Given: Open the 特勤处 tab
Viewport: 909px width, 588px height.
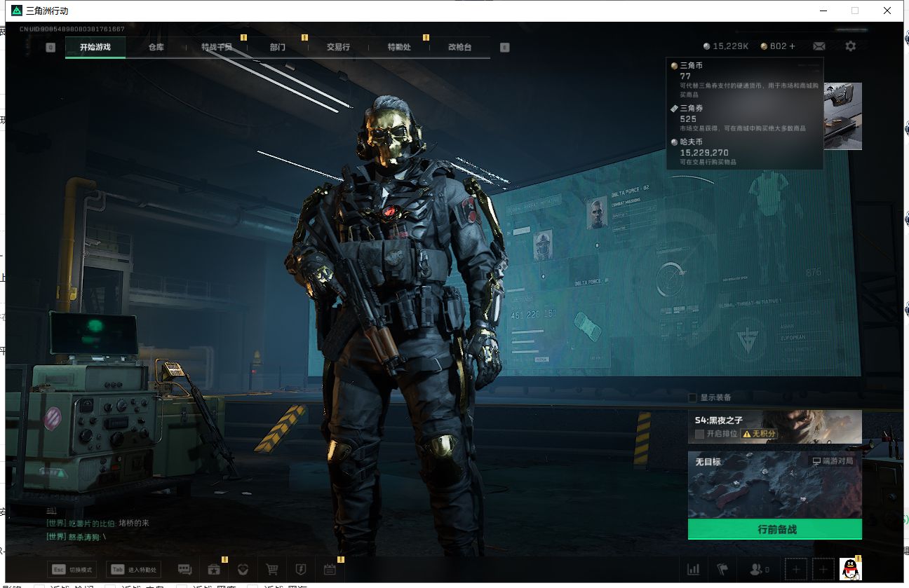Looking at the screenshot, I should pyautogui.click(x=399, y=47).
